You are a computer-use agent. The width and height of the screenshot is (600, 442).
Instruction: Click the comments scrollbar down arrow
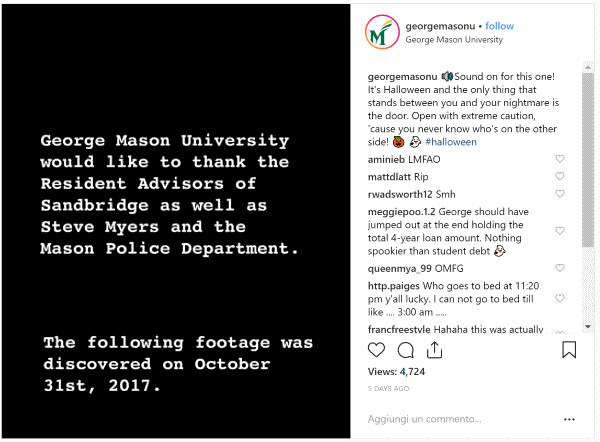[588, 327]
